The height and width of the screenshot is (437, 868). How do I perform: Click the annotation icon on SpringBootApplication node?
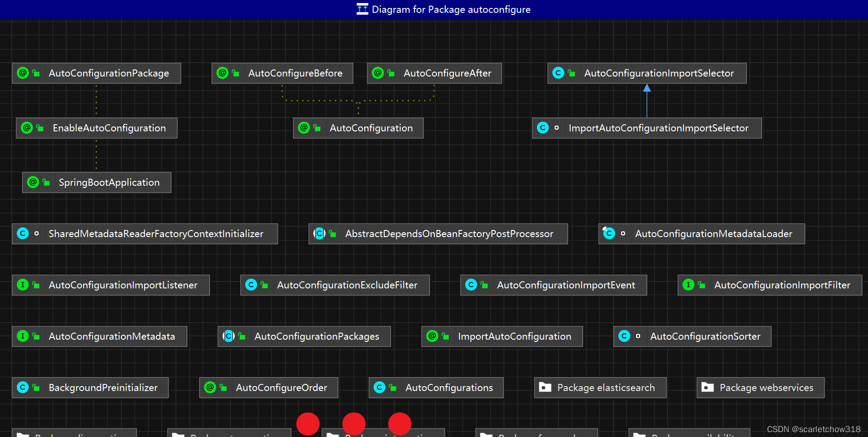click(33, 182)
